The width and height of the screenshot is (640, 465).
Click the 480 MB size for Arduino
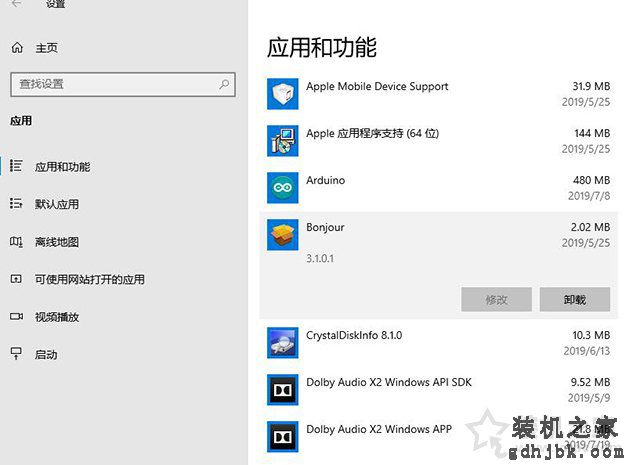[x=591, y=180]
